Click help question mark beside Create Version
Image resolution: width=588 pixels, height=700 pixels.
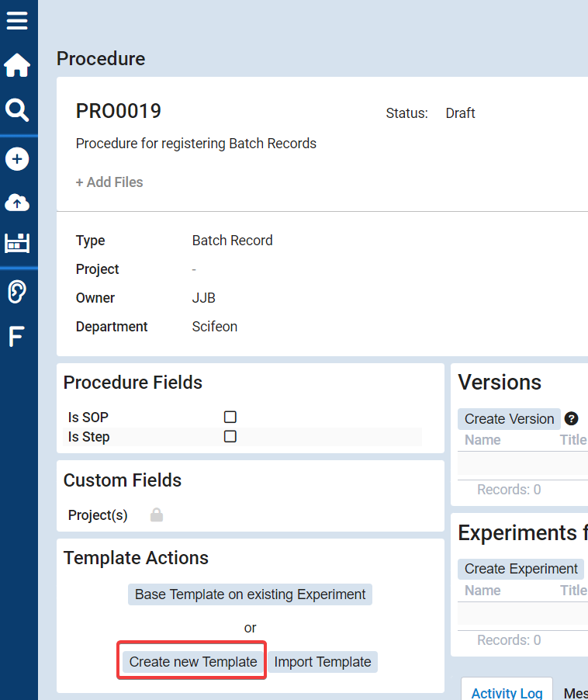[x=571, y=419]
